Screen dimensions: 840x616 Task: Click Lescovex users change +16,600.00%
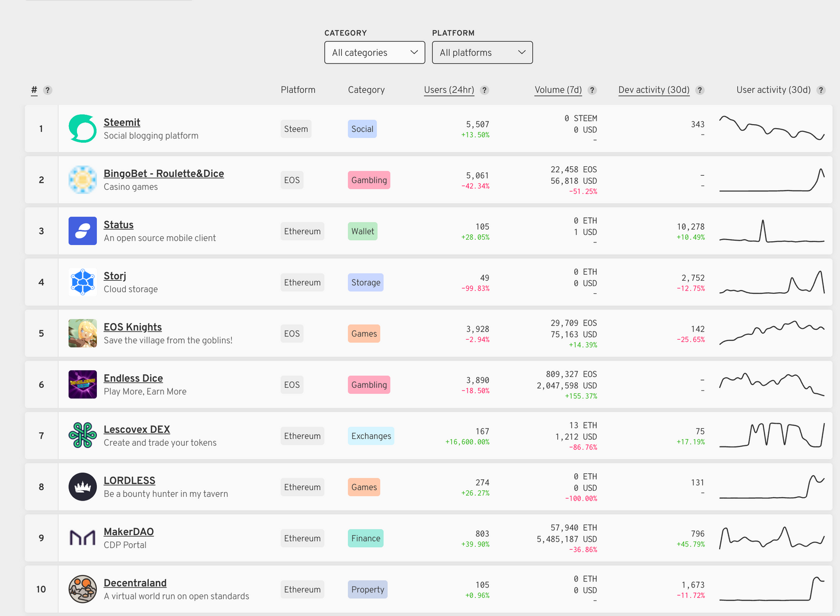pyautogui.click(x=467, y=442)
